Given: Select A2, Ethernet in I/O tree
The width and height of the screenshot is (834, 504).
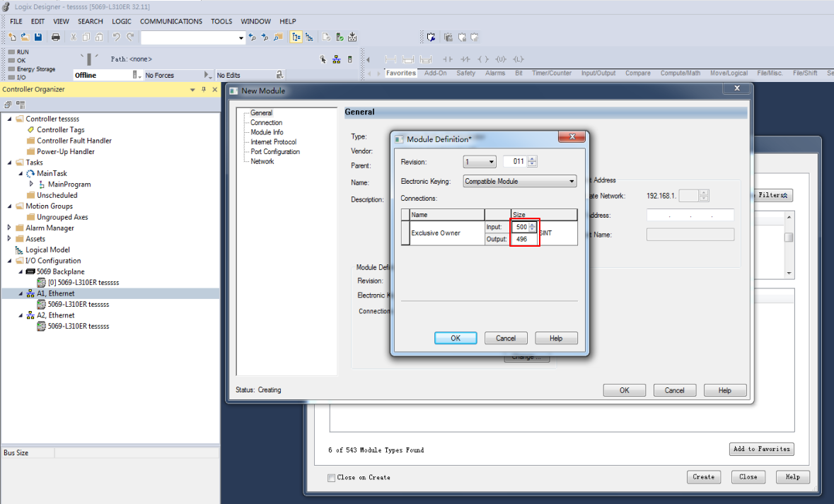Looking at the screenshot, I should (x=56, y=315).
